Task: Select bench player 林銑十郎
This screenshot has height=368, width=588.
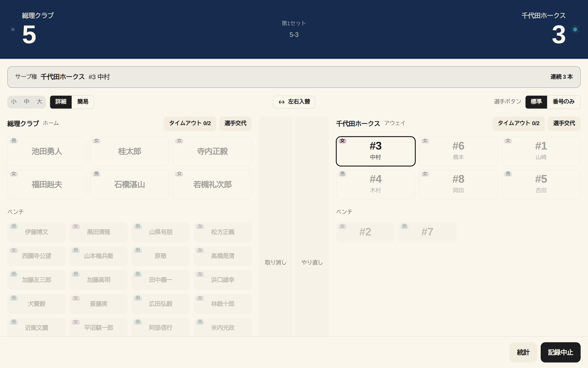Action: coord(223,304)
